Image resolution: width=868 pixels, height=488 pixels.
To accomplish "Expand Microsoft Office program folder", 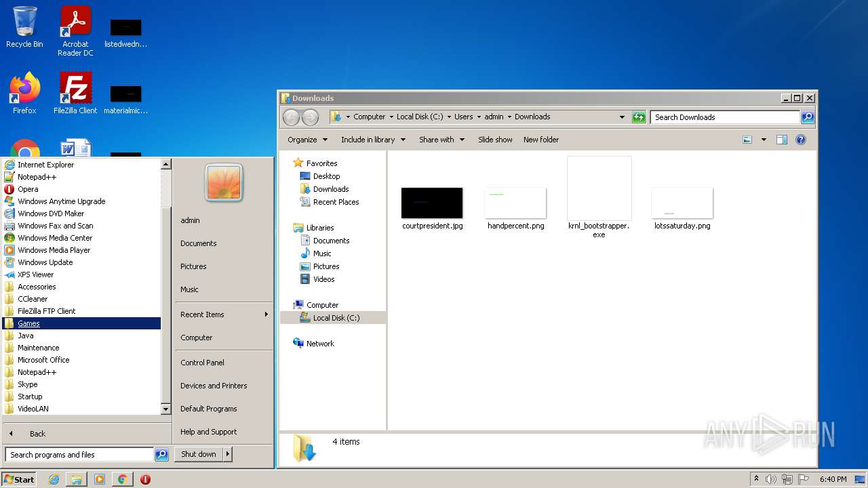I will coord(81,360).
